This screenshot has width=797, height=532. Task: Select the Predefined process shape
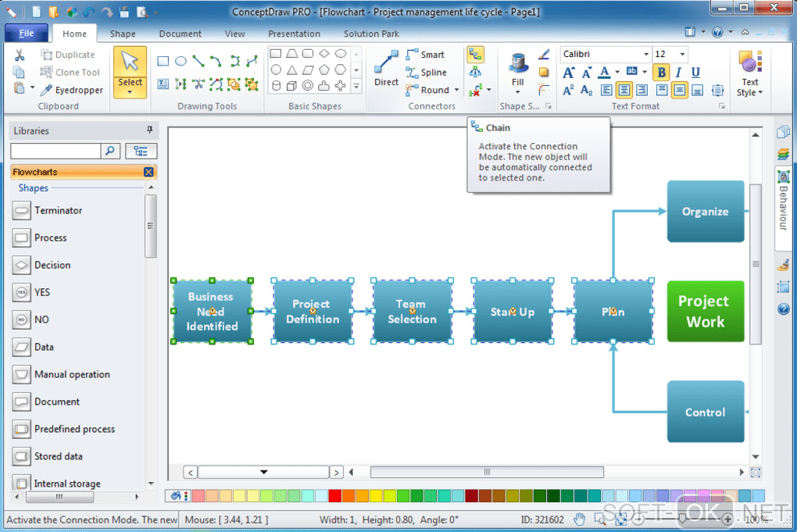(63, 430)
